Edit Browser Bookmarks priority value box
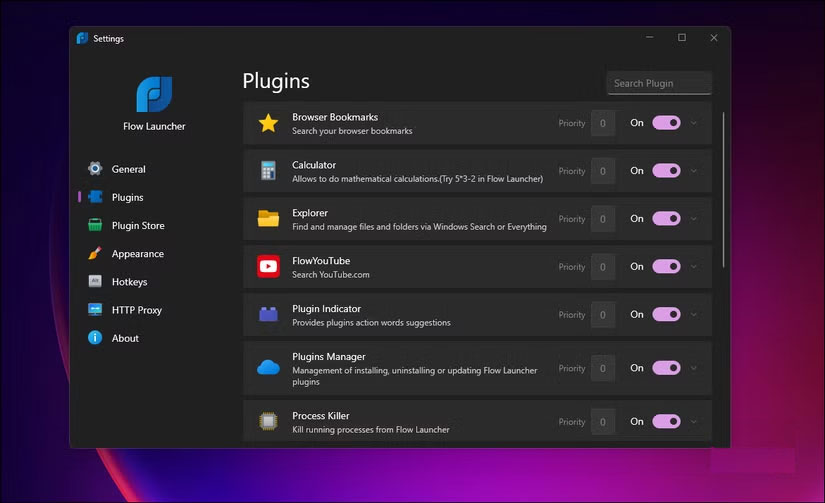The height and width of the screenshot is (503, 825). coord(602,123)
